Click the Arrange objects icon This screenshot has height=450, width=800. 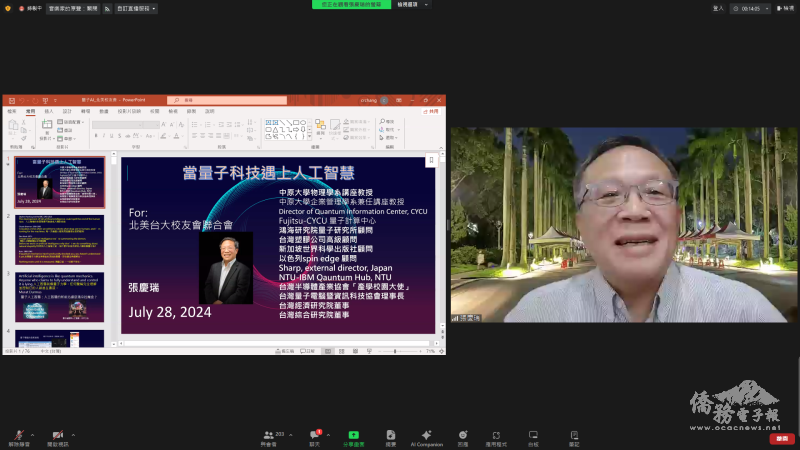320,126
